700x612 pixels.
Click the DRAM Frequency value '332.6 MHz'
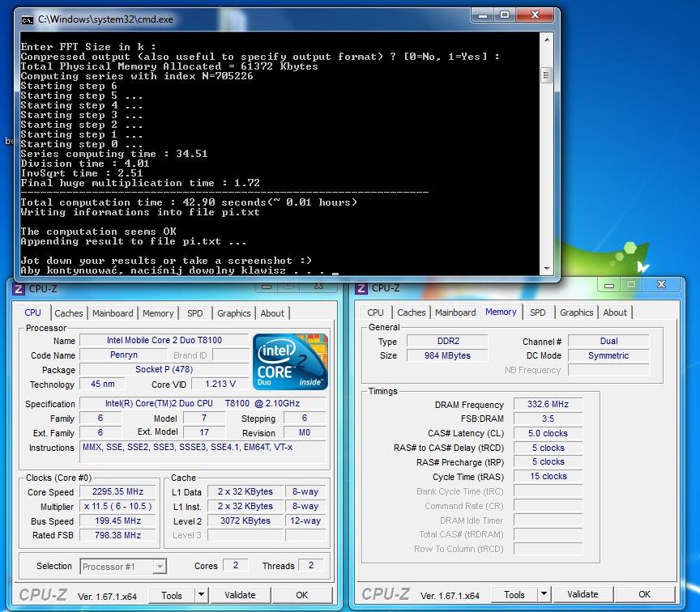548,404
